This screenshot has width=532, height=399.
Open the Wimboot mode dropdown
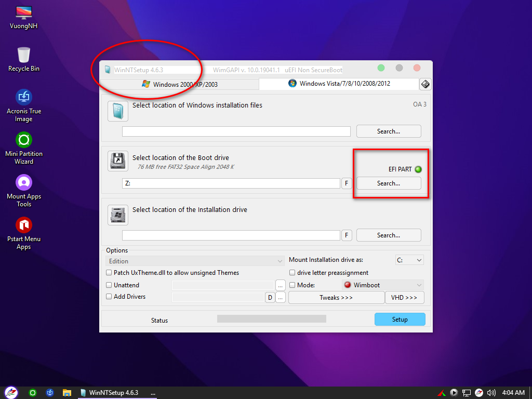point(383,285)
